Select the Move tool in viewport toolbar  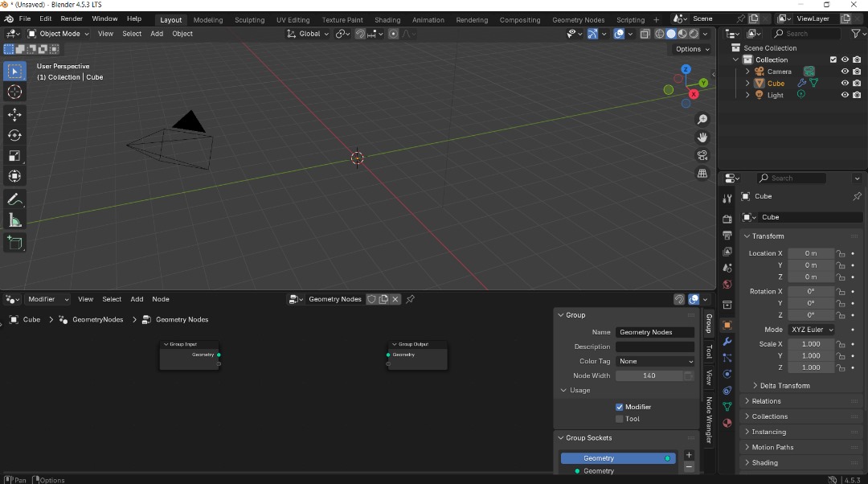[x=14, y=115]
